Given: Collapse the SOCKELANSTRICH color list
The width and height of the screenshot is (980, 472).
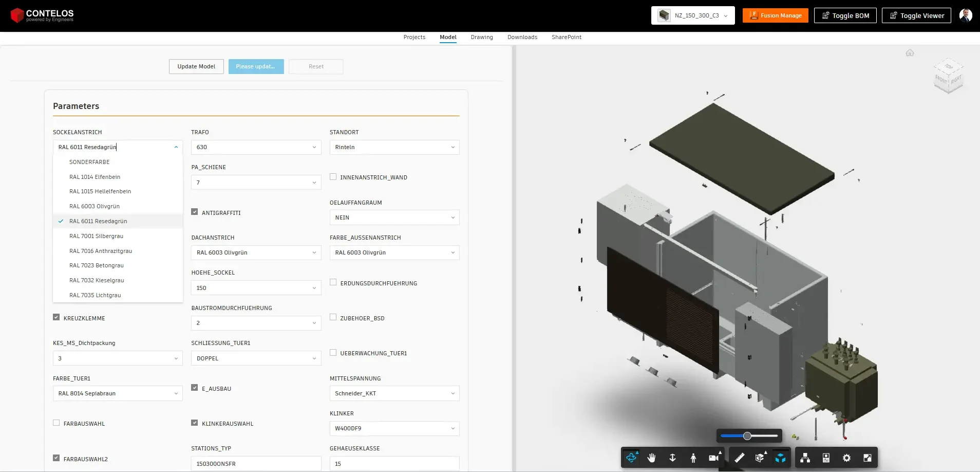Looking at the screenshot, I should pos(176,147).
